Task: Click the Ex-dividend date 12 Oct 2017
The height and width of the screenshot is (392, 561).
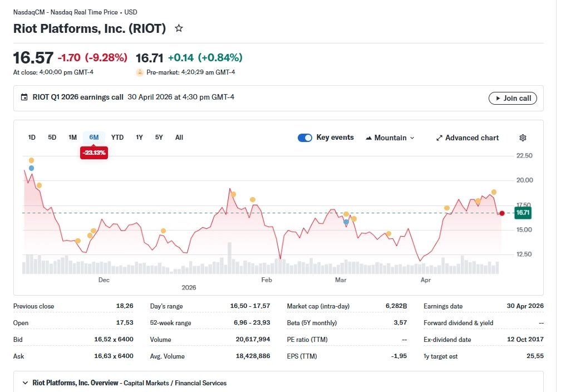Action: 525,339
